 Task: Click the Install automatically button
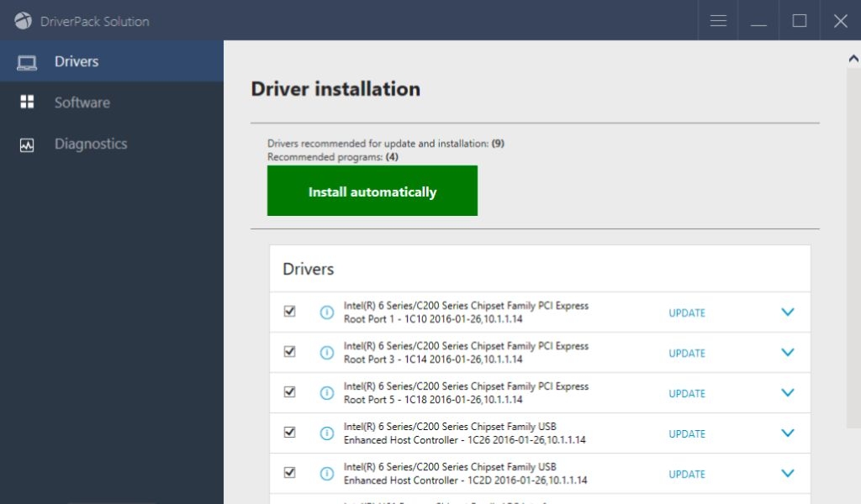point(372,191)
